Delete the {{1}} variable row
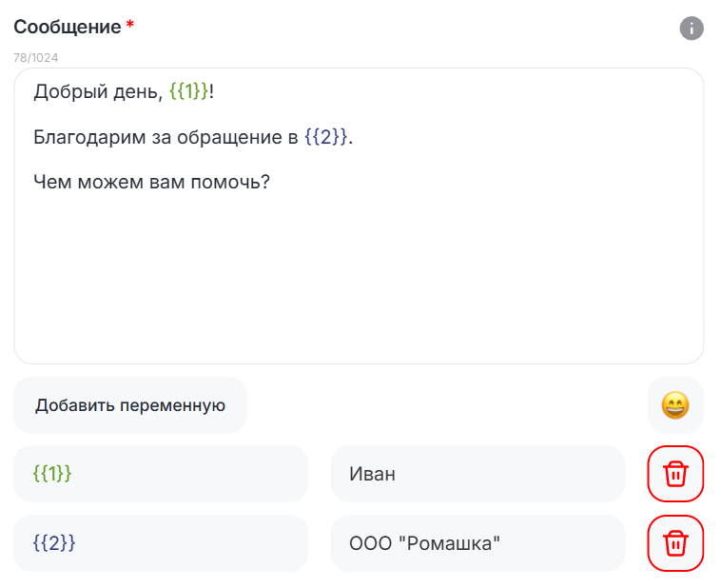Screen dimensions: 721x588 pyautogui.click(x=675, y=473)
